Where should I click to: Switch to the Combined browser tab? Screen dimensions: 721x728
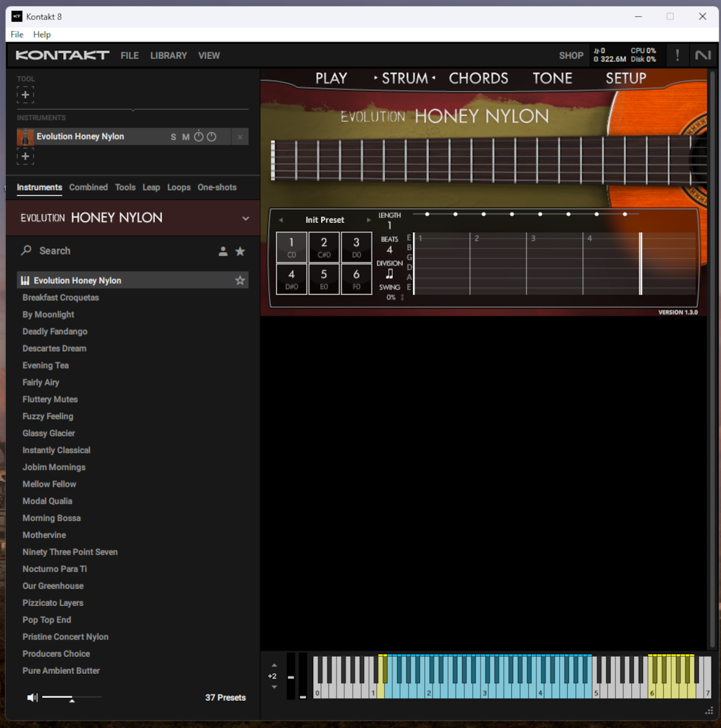[88, 188]
